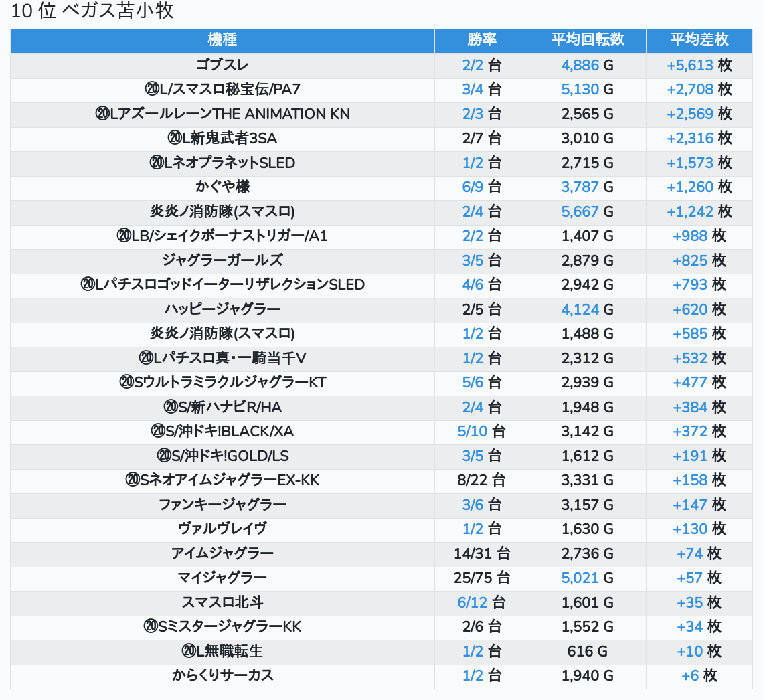This screenshot has width=763, height=700.
Task: Click the 機種 column header
Action: (222, 40)
